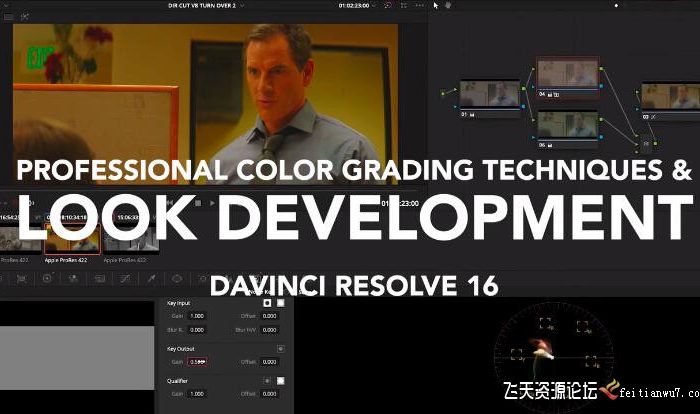700x414 pixels.
Task: Open the RGB Mixer palette
Action: click(73, 279)
